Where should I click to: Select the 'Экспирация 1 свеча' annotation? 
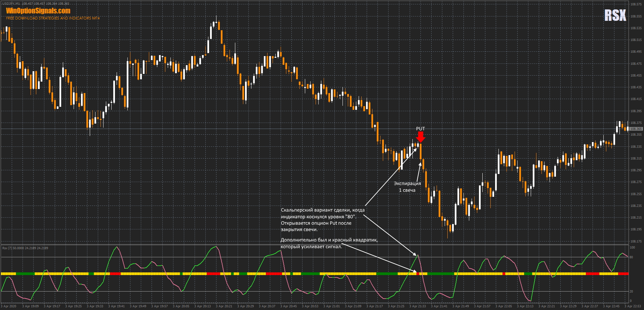pyautogui.click(x=407, y=187)
